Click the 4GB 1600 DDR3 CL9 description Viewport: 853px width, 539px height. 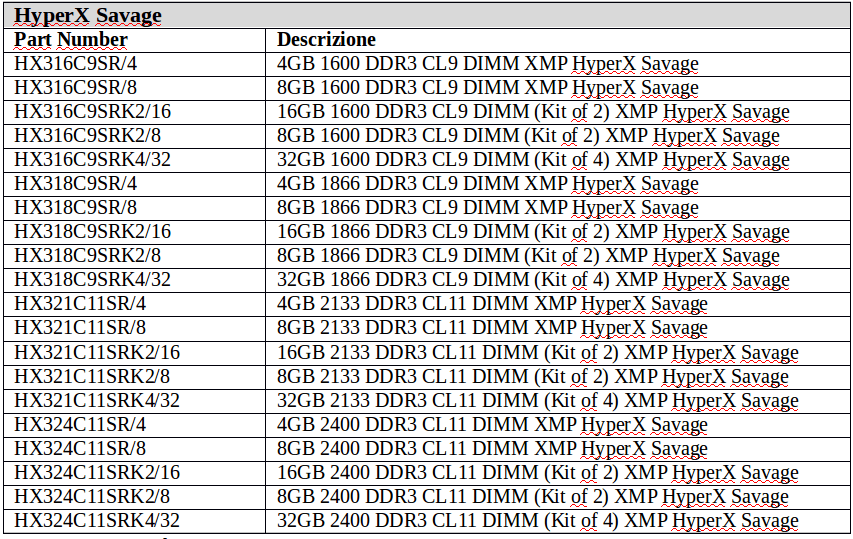(x=487, y=64)
